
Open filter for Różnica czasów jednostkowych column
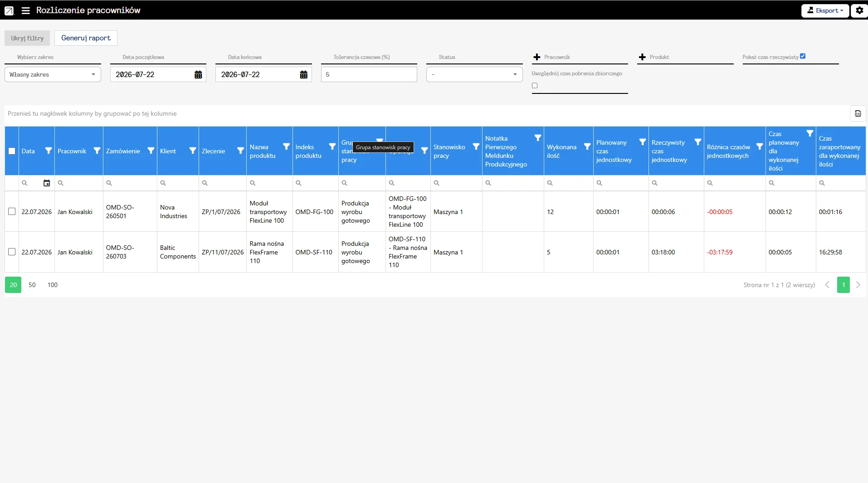[x=760, y=146]
